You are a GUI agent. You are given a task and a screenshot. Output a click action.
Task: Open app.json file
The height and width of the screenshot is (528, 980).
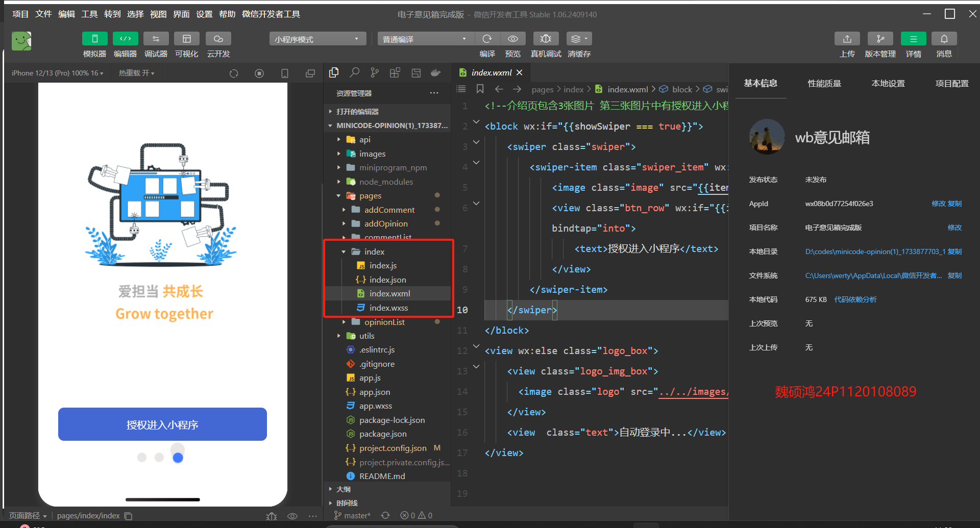[387, 392]
